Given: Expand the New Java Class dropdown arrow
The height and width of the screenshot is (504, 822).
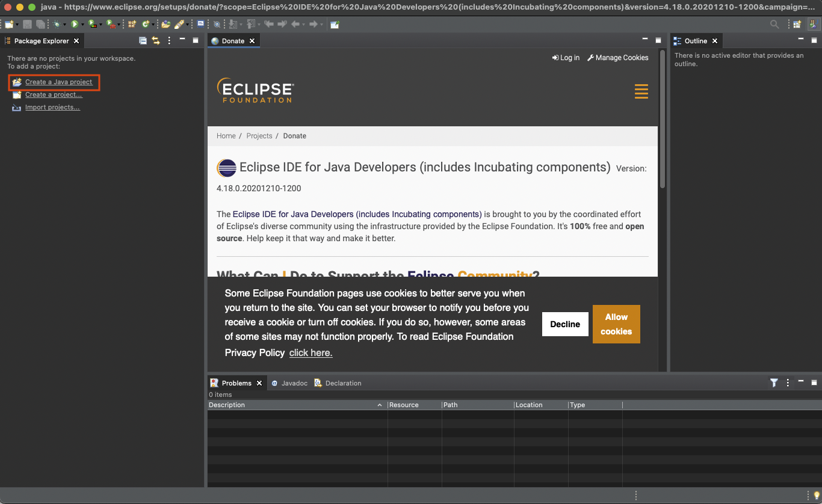Looking at the screenshot, I should [153, 25].
